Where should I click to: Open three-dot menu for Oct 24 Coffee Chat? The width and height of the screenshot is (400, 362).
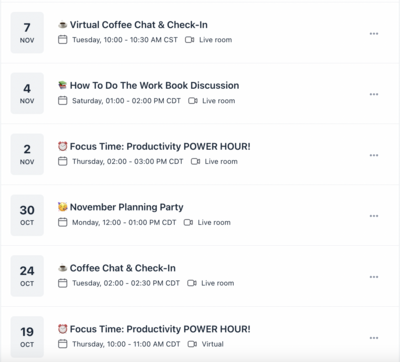click(374, 277)
